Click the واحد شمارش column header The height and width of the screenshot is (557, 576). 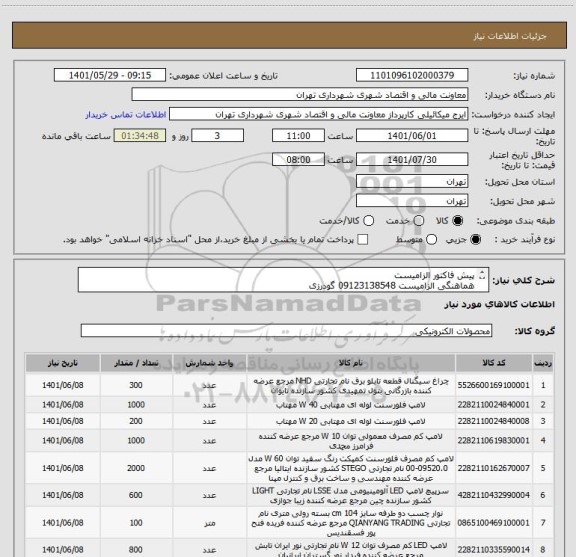point(209,363)
